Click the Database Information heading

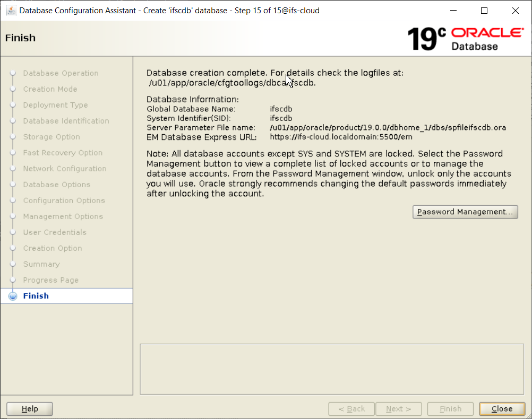(193, 99)
